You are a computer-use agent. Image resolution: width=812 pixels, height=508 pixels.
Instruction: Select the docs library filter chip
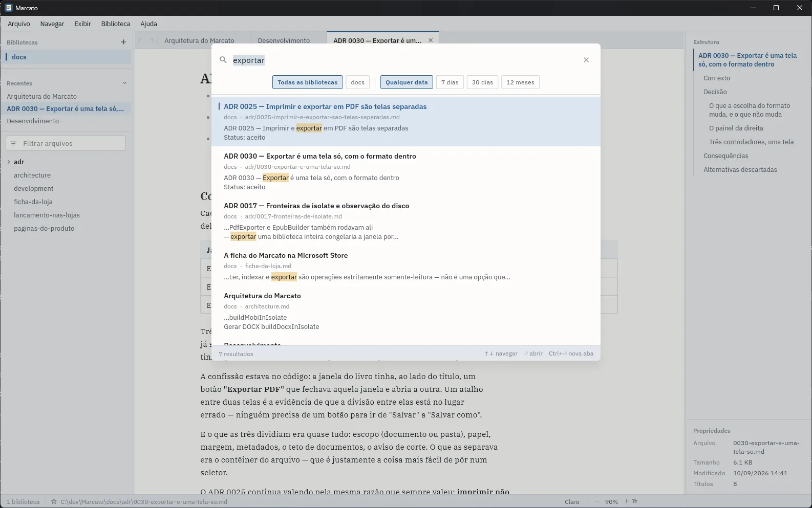[358, 82]
